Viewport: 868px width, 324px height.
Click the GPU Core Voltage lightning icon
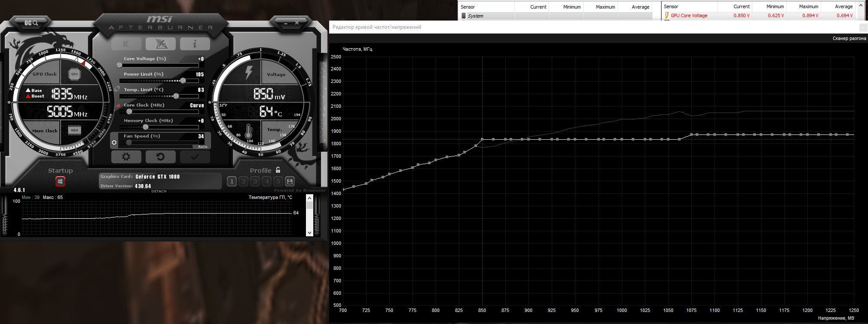click(x=666, y=15)
